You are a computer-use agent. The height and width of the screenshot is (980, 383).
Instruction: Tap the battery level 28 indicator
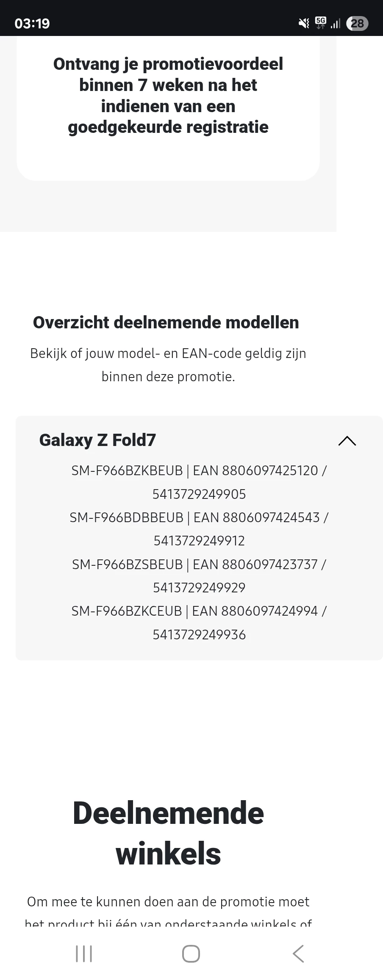pyautogui.click(x=357, y=23)
